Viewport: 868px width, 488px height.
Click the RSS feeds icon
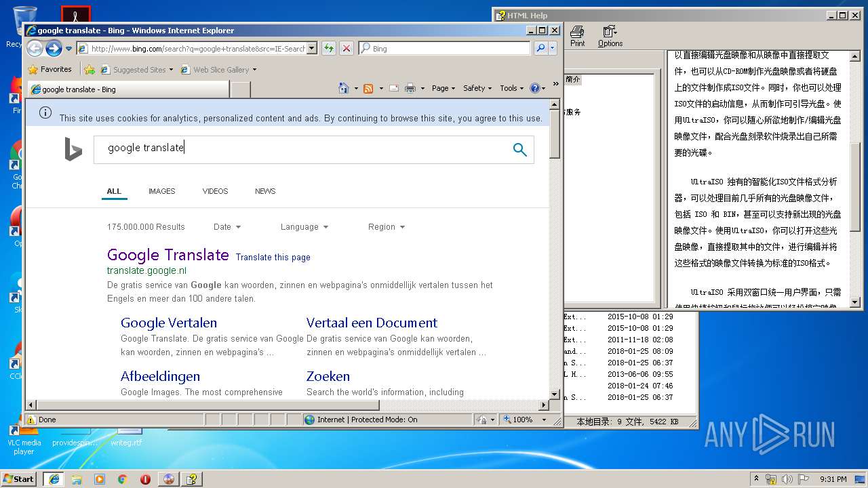[x=368, y=88]
